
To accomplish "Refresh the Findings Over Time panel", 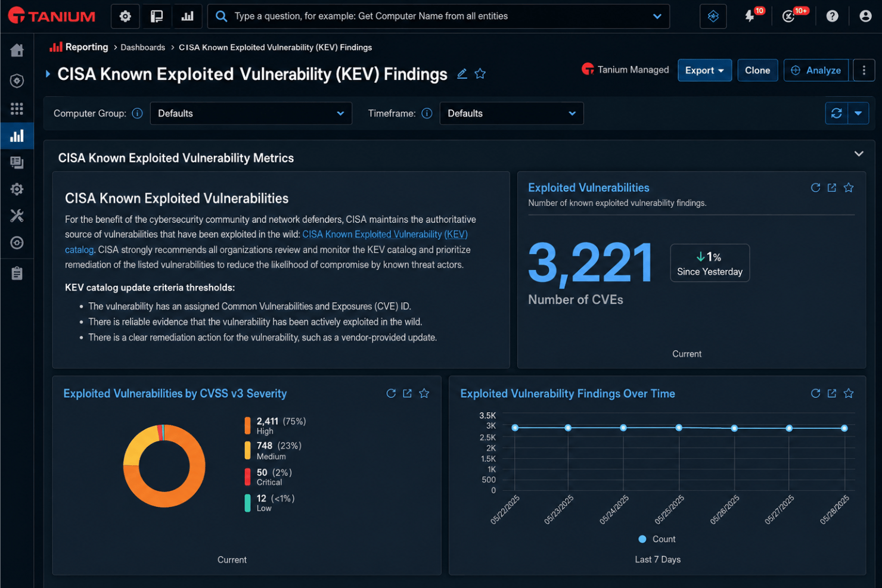I will click(x=816, y=393).
